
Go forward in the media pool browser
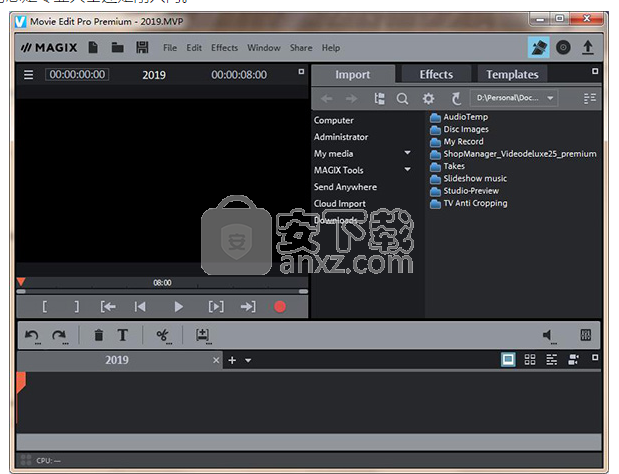[x=351, y=98]
